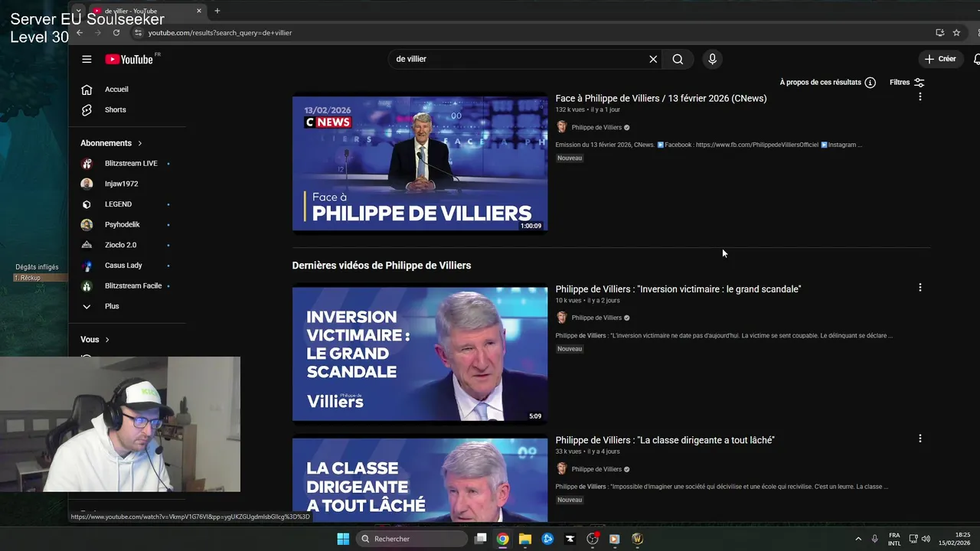Clear the search box with the X
The height and width of the screenshot is (551, 980).
point(653,59)
